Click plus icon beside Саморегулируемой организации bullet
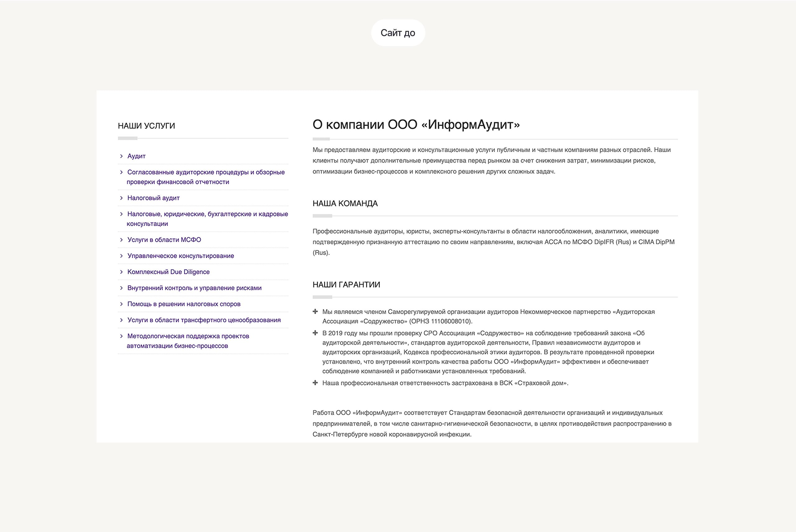This screenshot has height=532, width=796. pyautogui.click(x=315, y=311)
